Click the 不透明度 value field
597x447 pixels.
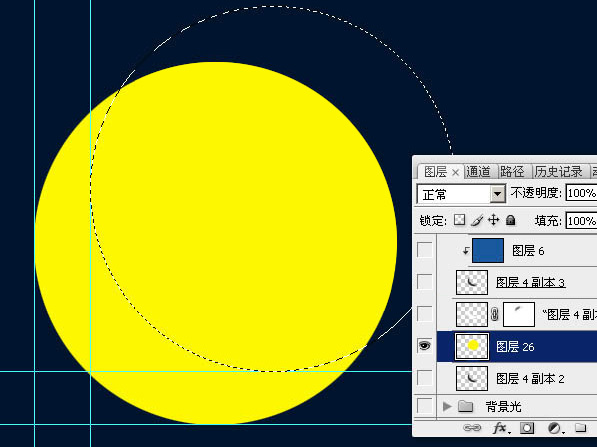[x=581, y=193]
